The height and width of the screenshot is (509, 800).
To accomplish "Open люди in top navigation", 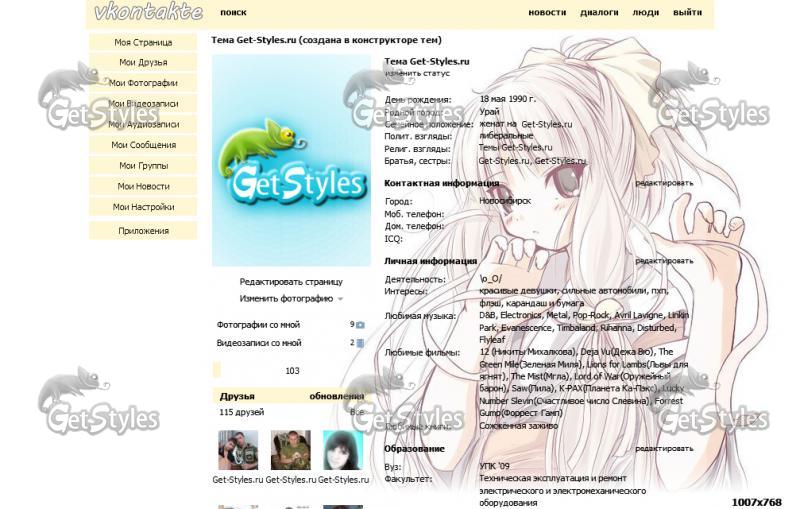I will [645, 12].
